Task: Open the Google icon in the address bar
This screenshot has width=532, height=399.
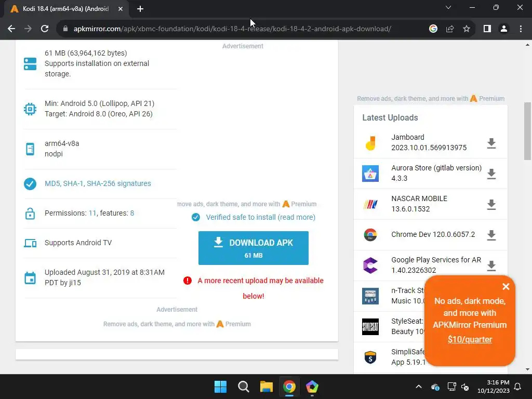Action: (x=433, y=29)
